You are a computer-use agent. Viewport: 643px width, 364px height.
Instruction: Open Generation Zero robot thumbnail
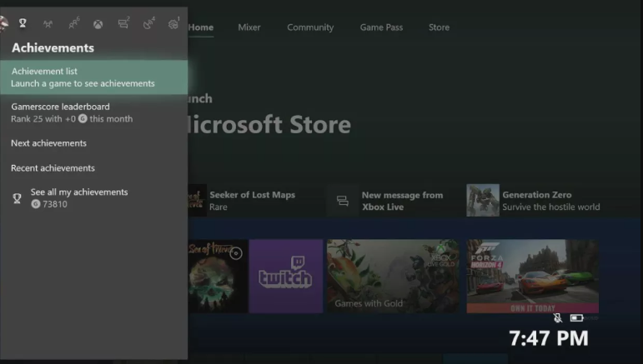(x=483, y=200)
